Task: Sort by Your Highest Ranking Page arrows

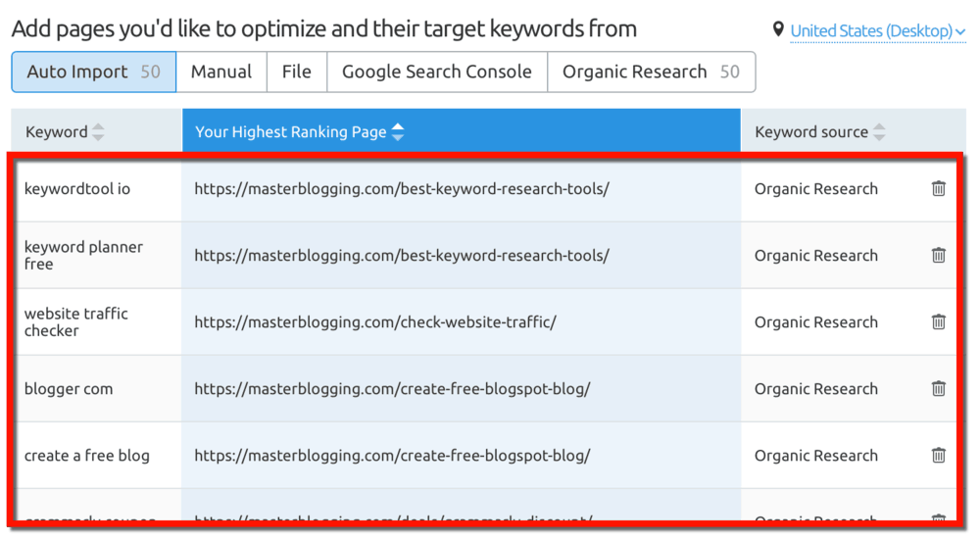Action: [x=398, y=132]
